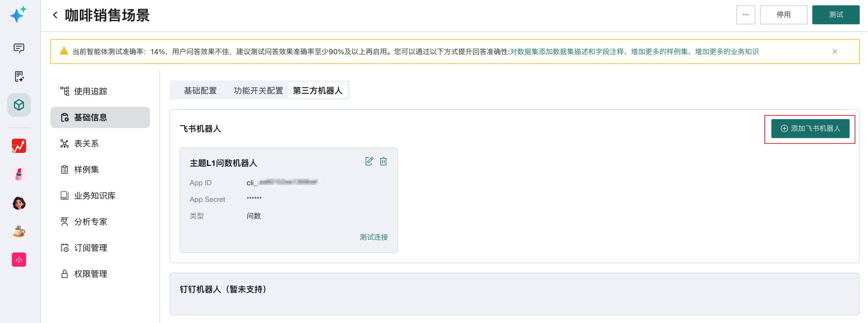Screen dimensions: 868x323
Task: Click the 添加飞书机器人 button
Action: point(810,129)
